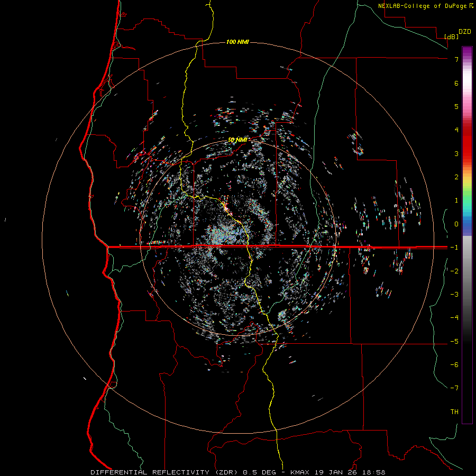The height and width of the screenshot is (476, 476).
Task: Click the 7 dB tick label on colorbar
Action: 456,59
